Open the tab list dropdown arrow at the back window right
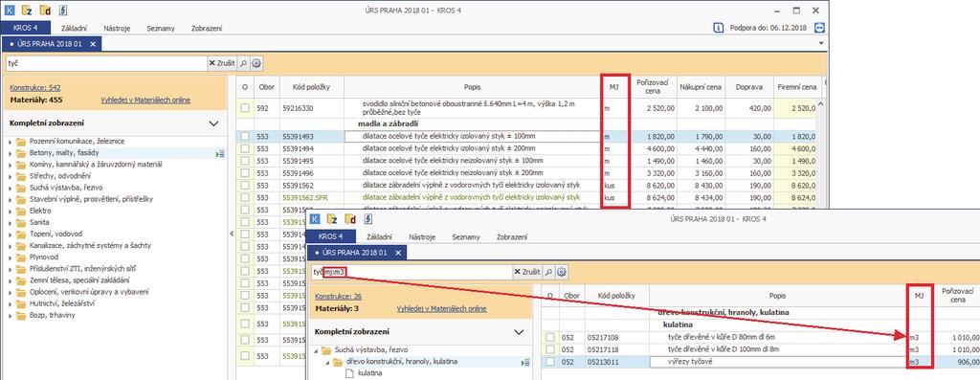This screenshot has height=380, width=980. pyautogui.click(x=820, y=43)
